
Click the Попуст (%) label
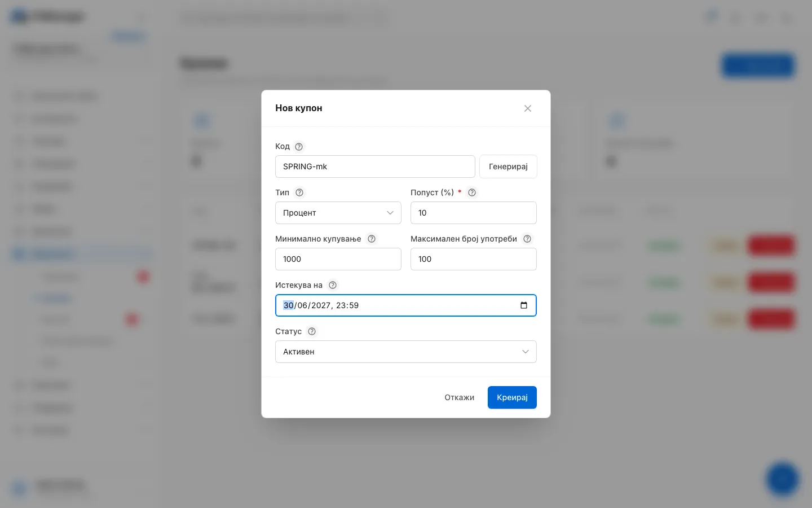pos(433,193)
